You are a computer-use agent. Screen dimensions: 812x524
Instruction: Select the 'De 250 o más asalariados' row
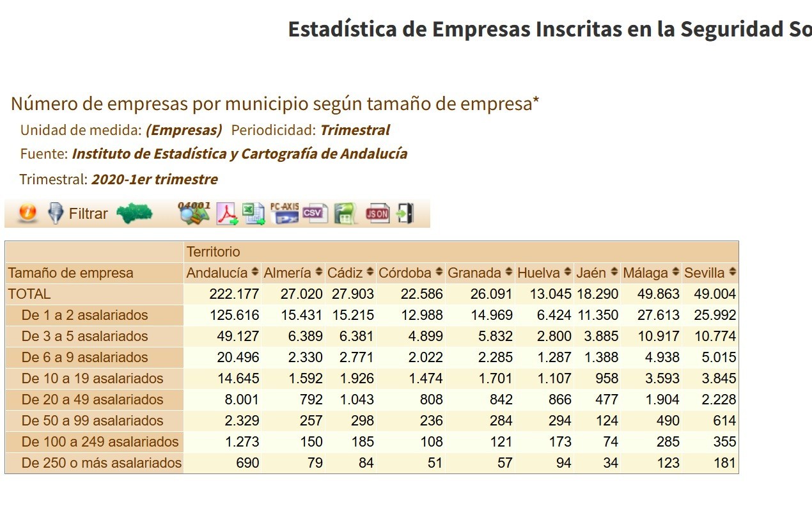pyautogui.click(x=94, y=463)
